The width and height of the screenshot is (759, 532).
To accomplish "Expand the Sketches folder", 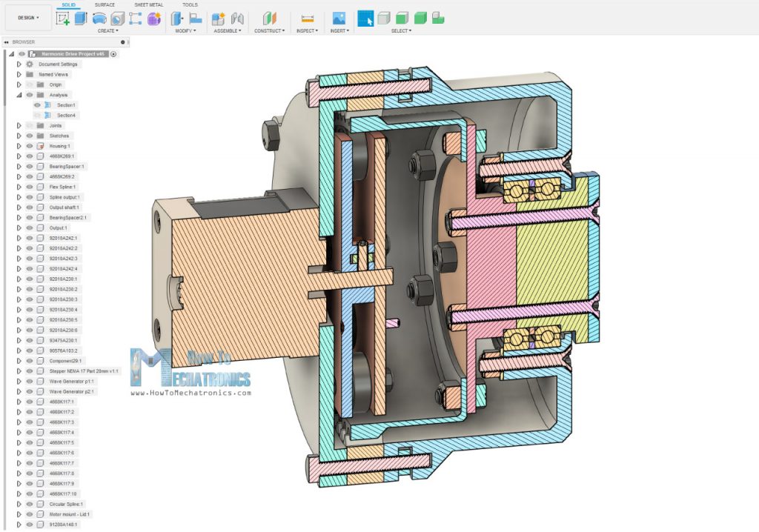I will click(19, 136).
